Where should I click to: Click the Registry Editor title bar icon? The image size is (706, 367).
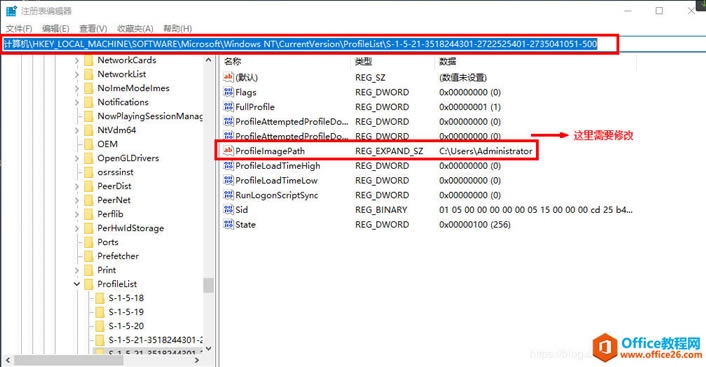point(11,10)
